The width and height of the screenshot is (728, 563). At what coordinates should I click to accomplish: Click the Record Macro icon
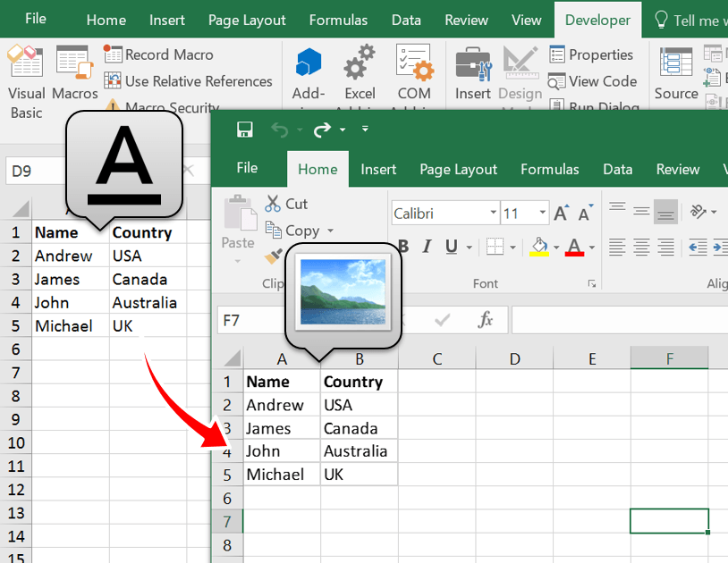(114, 55)
